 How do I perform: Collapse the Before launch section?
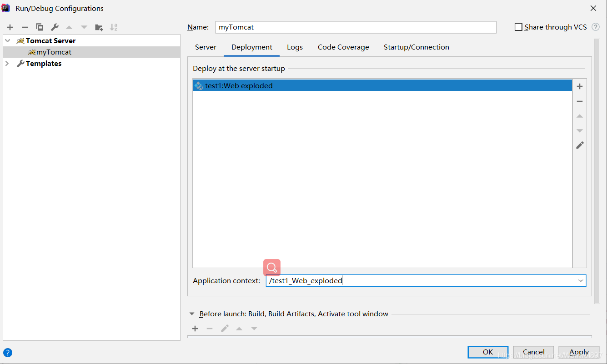click(192, 314)
